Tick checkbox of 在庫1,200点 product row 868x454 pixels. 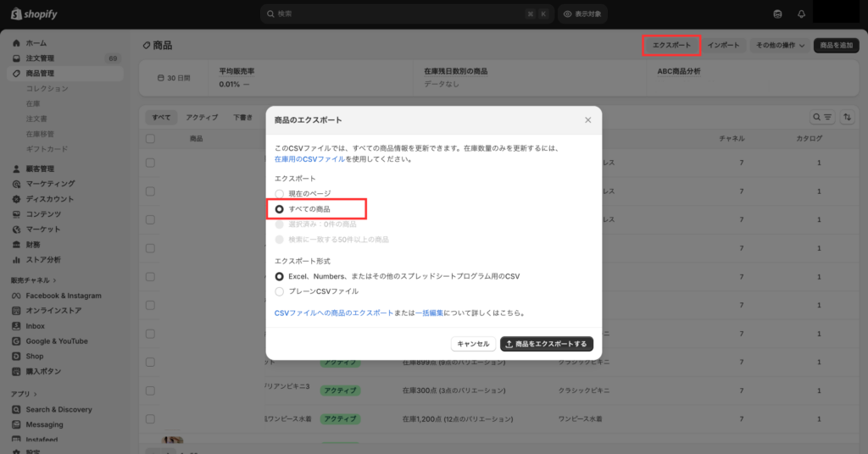(151, 419)
